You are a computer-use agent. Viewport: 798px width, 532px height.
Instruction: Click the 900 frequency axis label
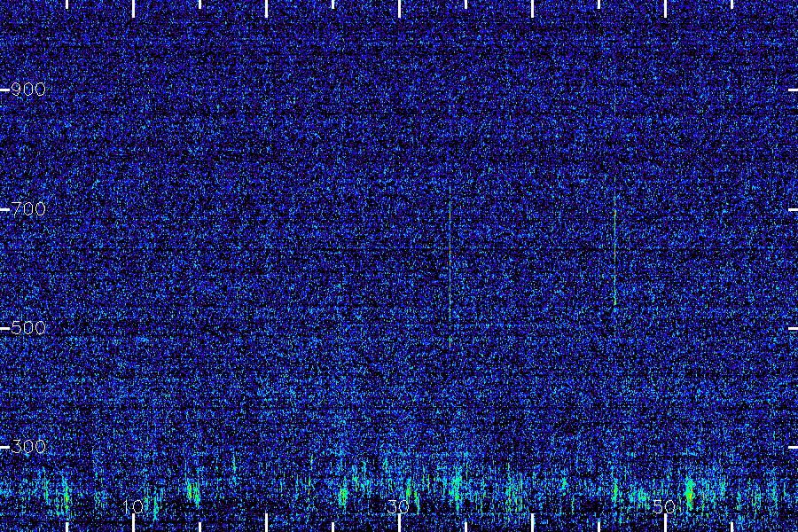[x=28, y=90]
